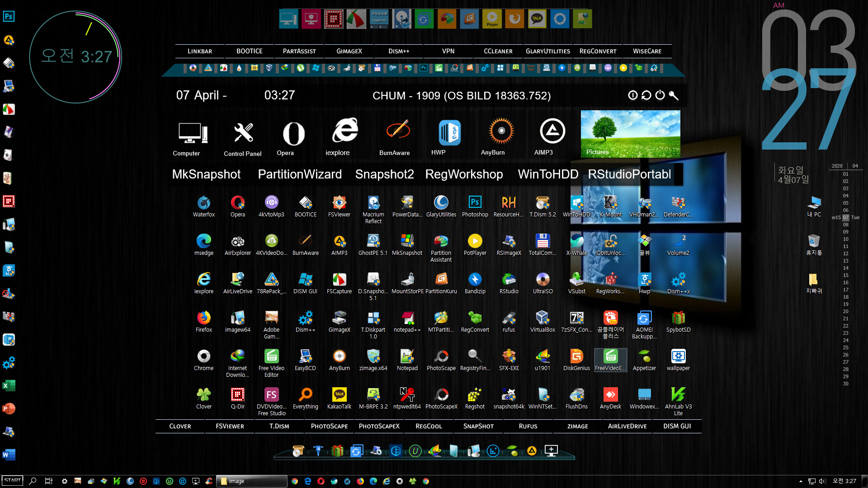
Task: Open the Waterfox desktop icon
Action: pyautogui.click(x=204, y=206)
